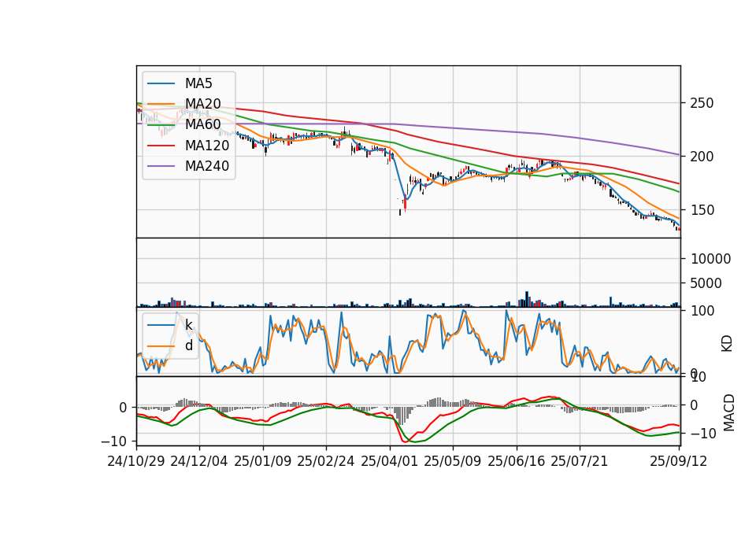Screen dimensions: 756x543
Task: Click the 'd' legend label in KD panel
Action: 189,345
